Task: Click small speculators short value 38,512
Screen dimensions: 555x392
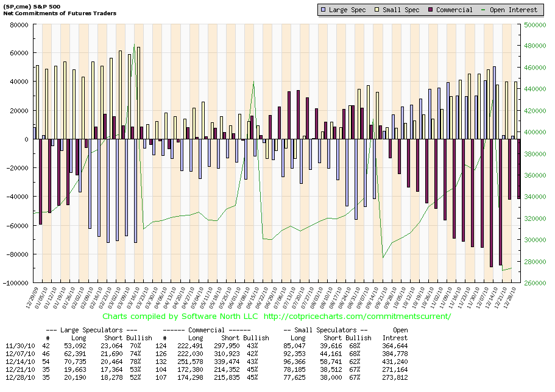Action: [x=331, y=369]
